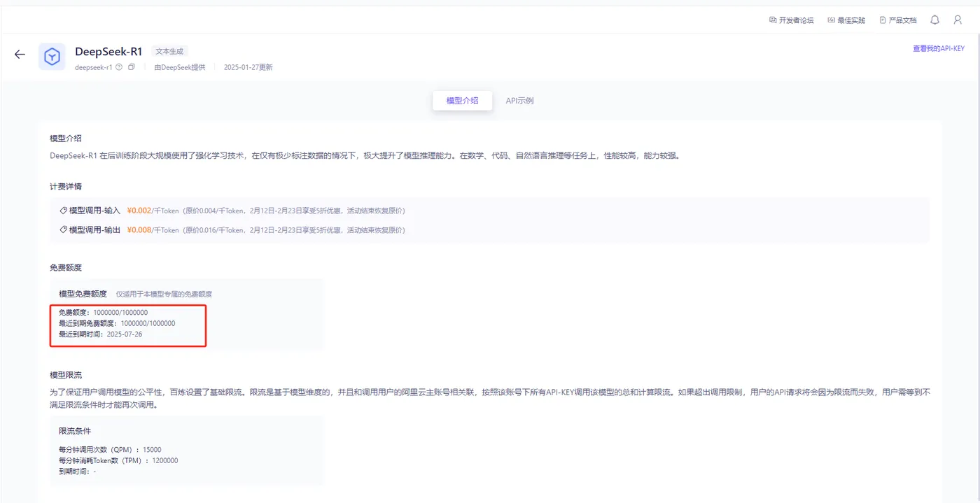Click the tag icon beside 模型调用-输出
Screen dimensions: 980x503
point(64,230)
